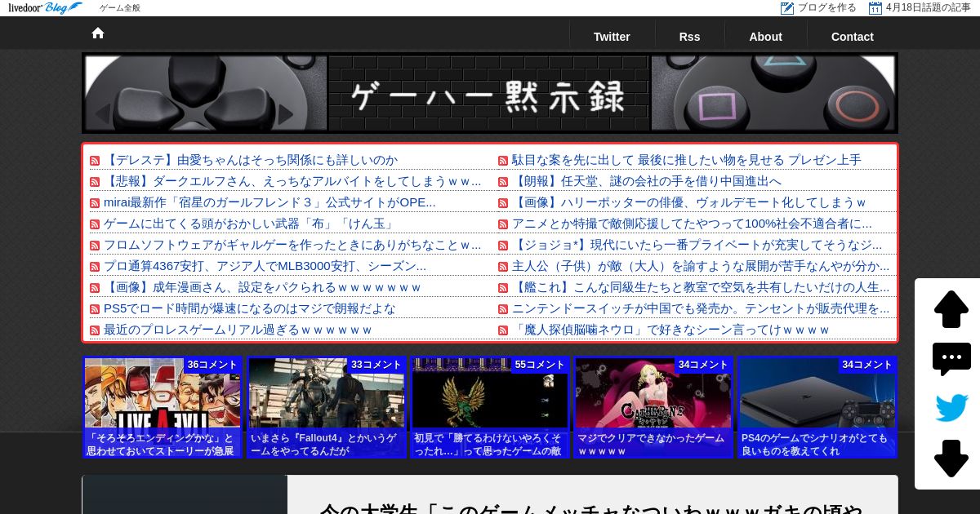This screenshot has height=514, width=980.
Task: Open アニメとか特撮で敵側応援 article link
Action: pos(692,224)
